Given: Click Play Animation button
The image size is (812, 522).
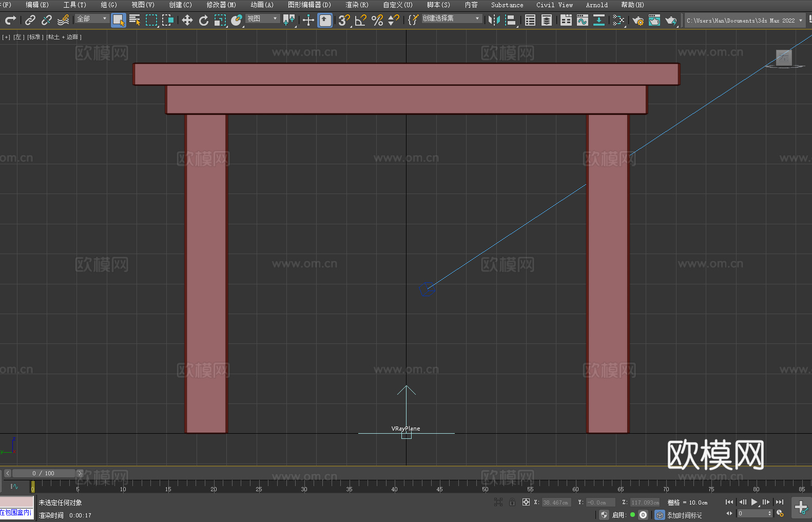Looking at the screenshot, I should [x=755, y=502].
